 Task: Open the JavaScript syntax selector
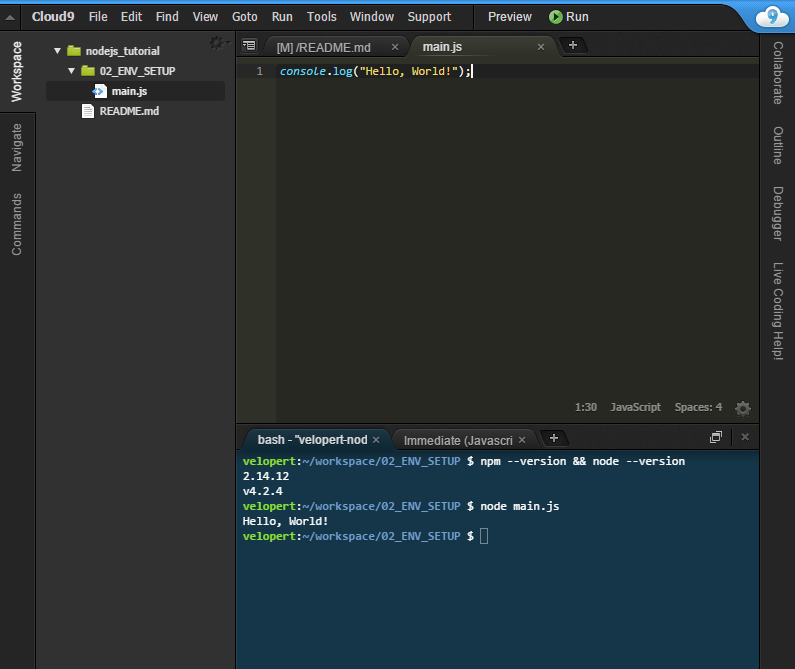[x=635, y=408]
